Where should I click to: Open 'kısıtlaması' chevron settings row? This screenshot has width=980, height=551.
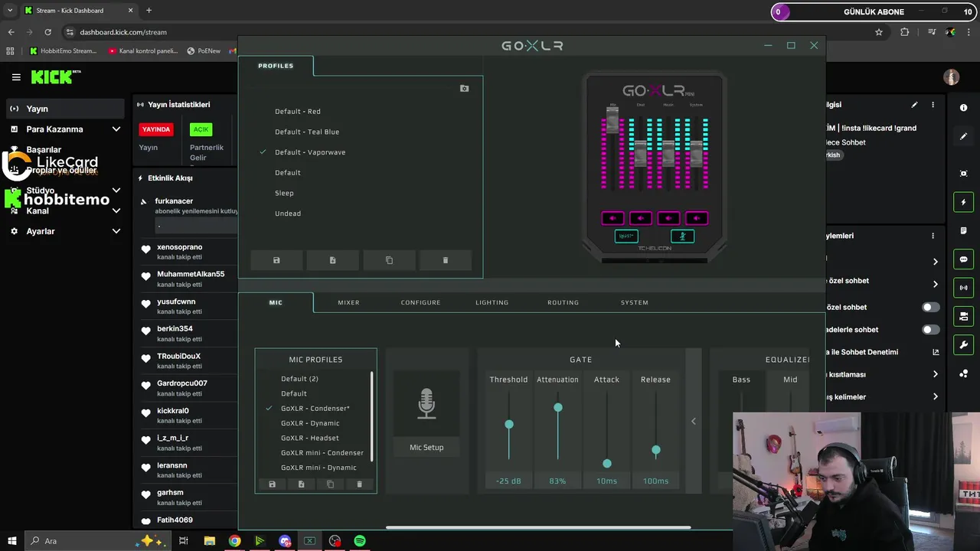click(935, 374)
